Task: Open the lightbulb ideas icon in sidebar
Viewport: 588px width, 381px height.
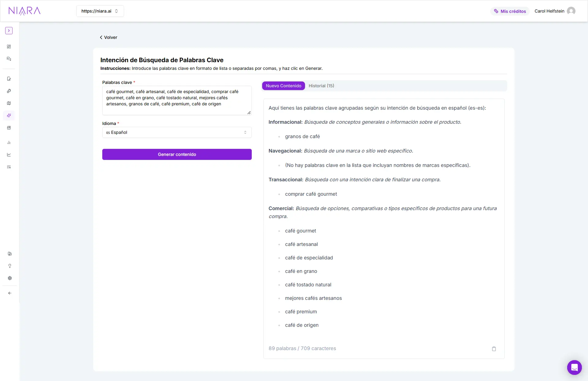Action: [x=10, y=266]
